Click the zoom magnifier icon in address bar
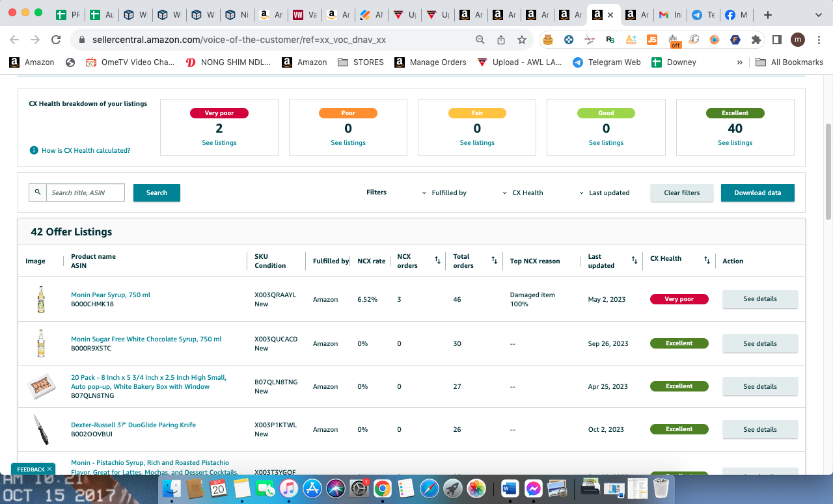The height and width of the screenshot is (504, 833). tap(480, 40)
